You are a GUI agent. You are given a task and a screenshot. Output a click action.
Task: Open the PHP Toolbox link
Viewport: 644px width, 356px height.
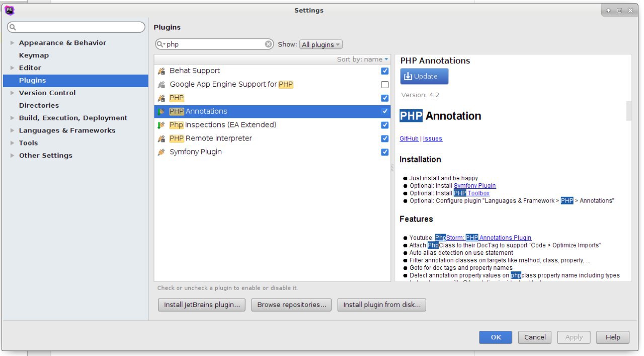point(471,193)
